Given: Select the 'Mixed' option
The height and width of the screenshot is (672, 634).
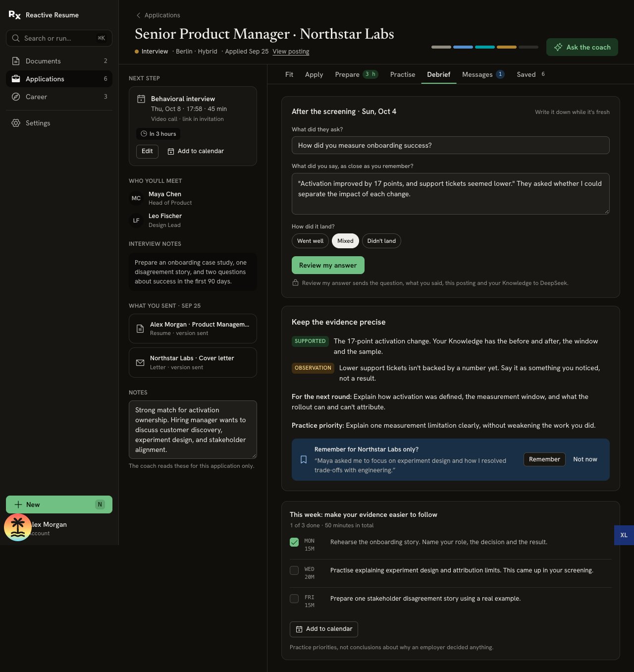Looking at the screenshot, I should (x=345, y=241).
